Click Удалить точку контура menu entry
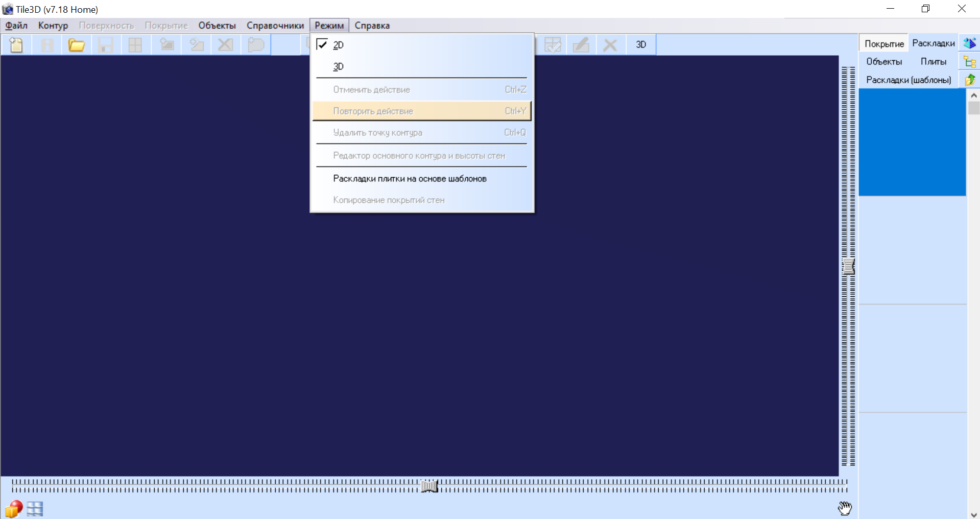Viewport: 980px width, 519px height. pos(422,132)
